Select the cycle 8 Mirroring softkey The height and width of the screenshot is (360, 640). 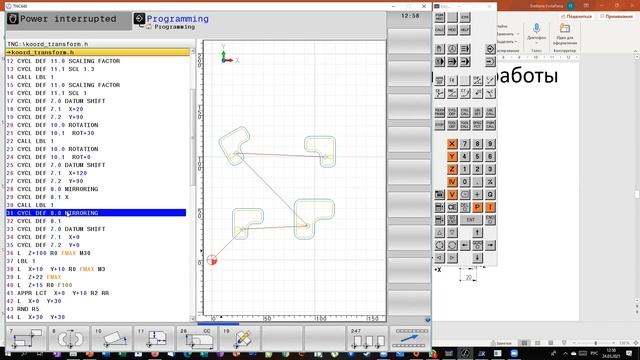click(x=69, y=338)
